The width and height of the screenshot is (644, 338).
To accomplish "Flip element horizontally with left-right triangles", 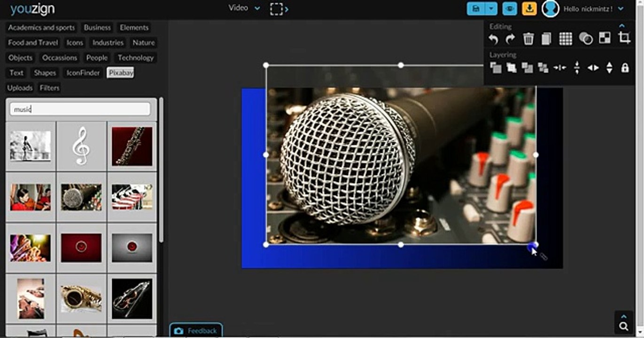I will coord(593,68).
